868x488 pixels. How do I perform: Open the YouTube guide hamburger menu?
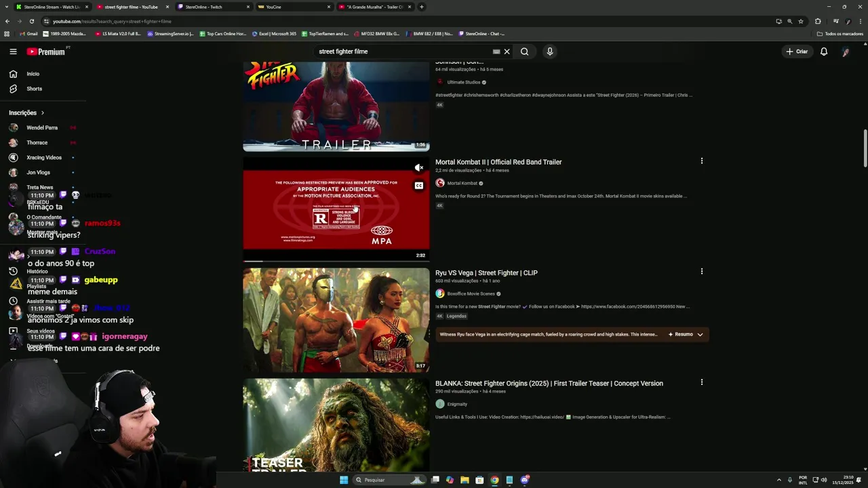coord(13,52)
